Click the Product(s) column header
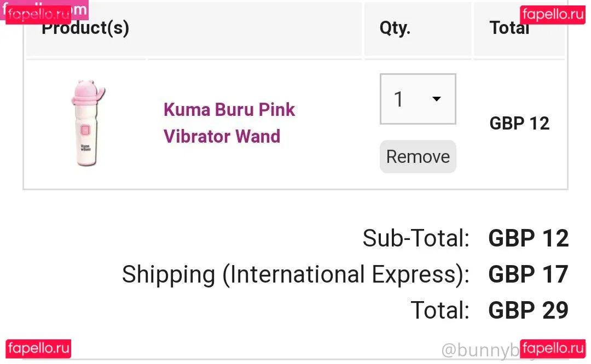The width and height of the screenshot is (591, 364). click(85, 28)
